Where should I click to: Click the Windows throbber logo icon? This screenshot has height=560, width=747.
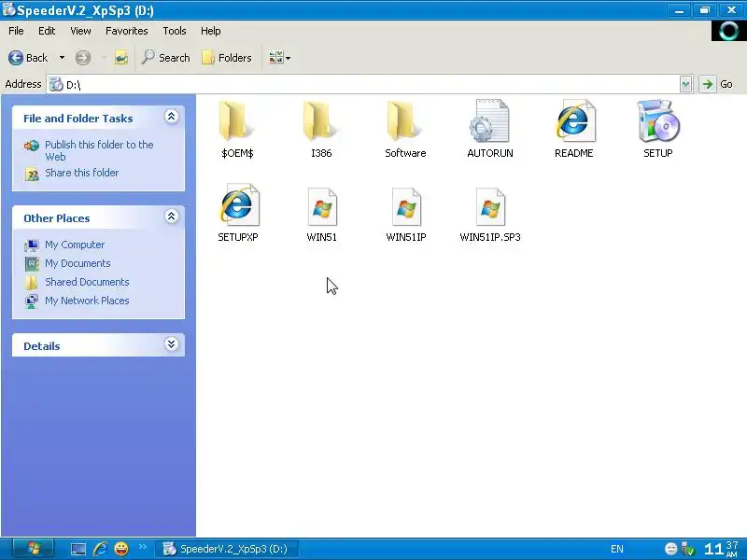tap(729, 31)
